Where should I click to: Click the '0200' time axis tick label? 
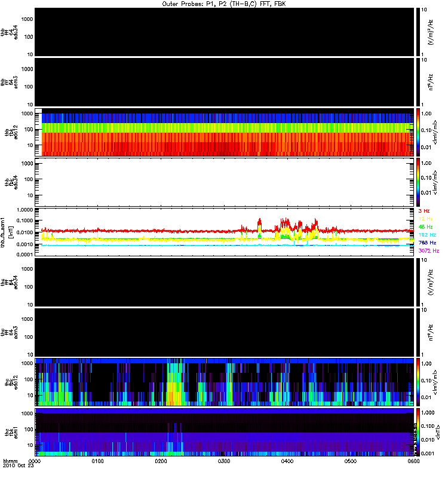[161, 461]
